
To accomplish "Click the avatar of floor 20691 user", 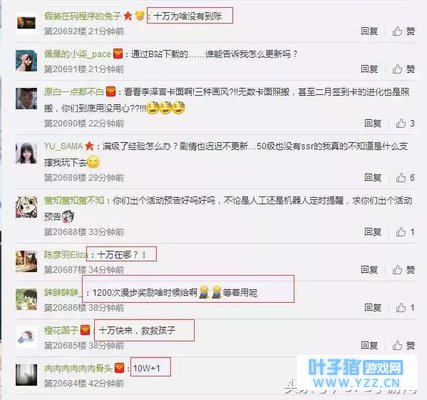I will [26, 61].
